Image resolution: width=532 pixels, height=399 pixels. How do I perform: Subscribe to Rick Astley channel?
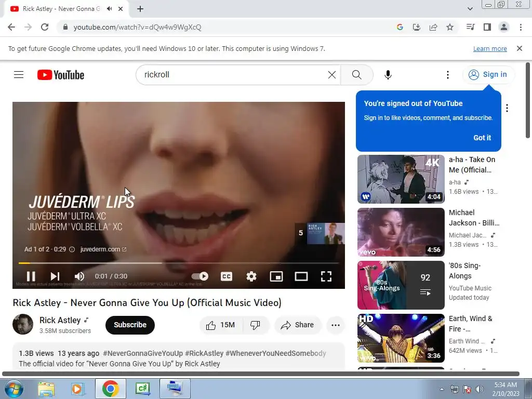click(x=130, y=325)
